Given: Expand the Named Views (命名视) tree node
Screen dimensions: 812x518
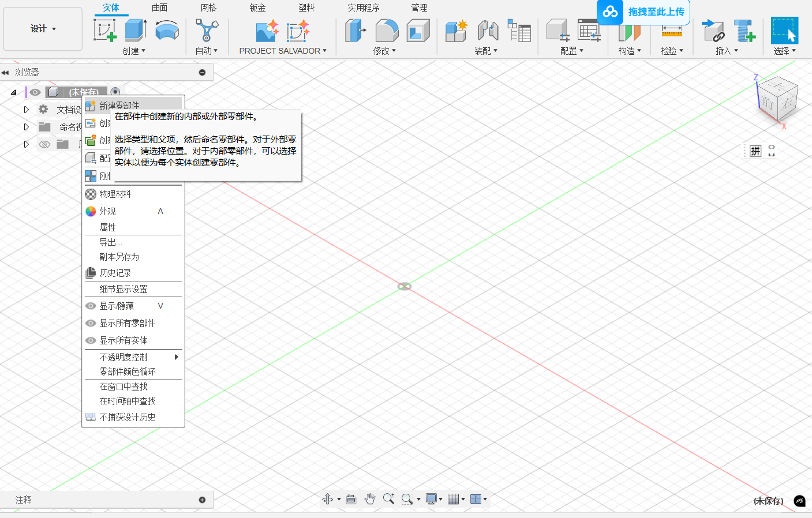Looking at the screenshot, I should coord(26,127).
